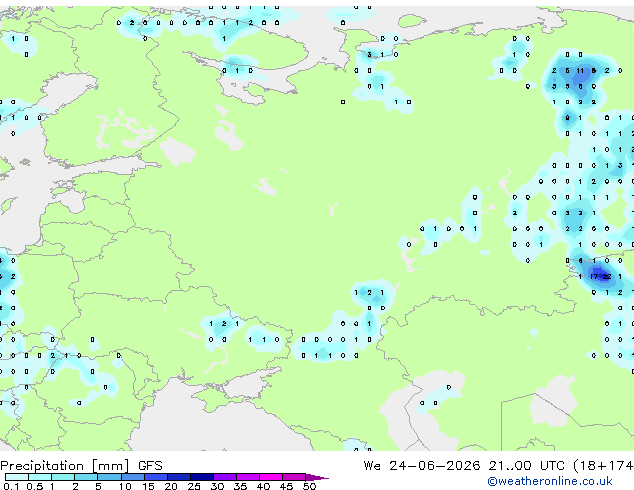Viewport: 634px width, 490px height.
Task: Select the 5–10 mm legend color swatch
Action: (x=110, y=477)
